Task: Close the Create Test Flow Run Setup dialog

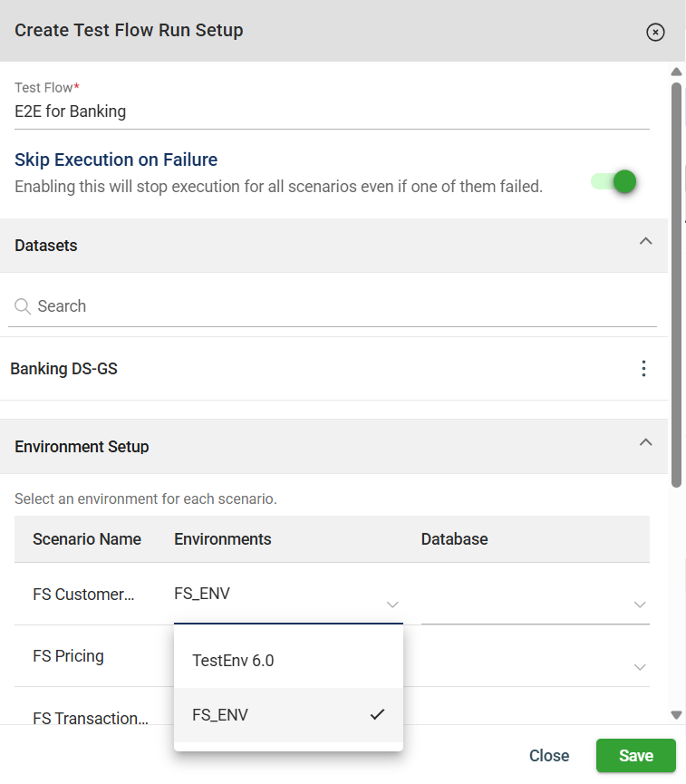Action: click(x=655, y=32)
